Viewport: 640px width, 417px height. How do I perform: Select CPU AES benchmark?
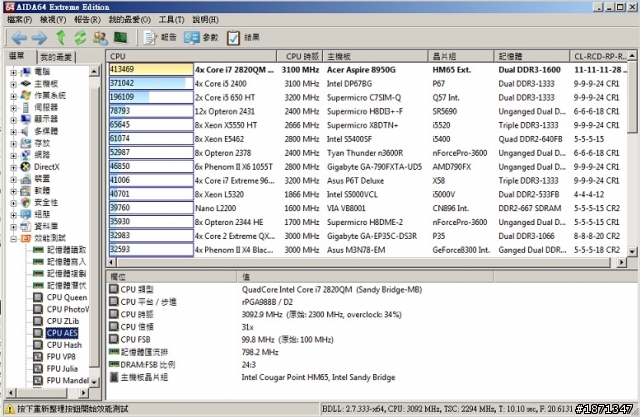click(62, 333)
